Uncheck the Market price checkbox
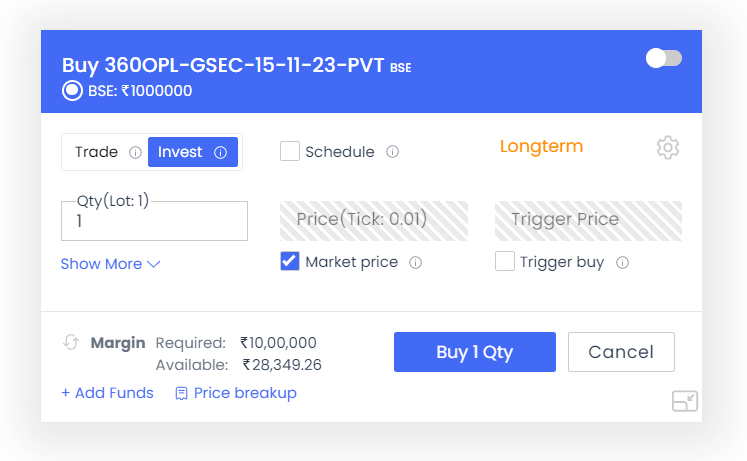This screenshot has height=461, width=747. pyautogui.click(x=290, y=261)
